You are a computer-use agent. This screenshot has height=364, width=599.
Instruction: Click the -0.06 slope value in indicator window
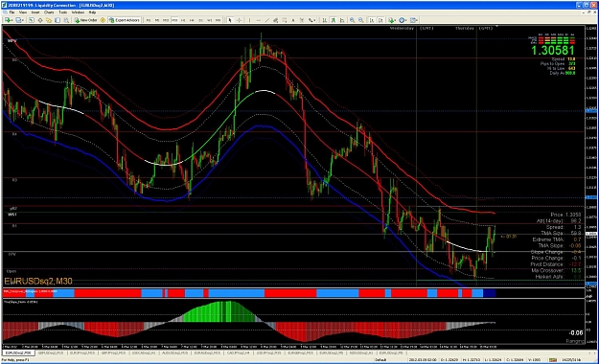click(x=576, y=332)
